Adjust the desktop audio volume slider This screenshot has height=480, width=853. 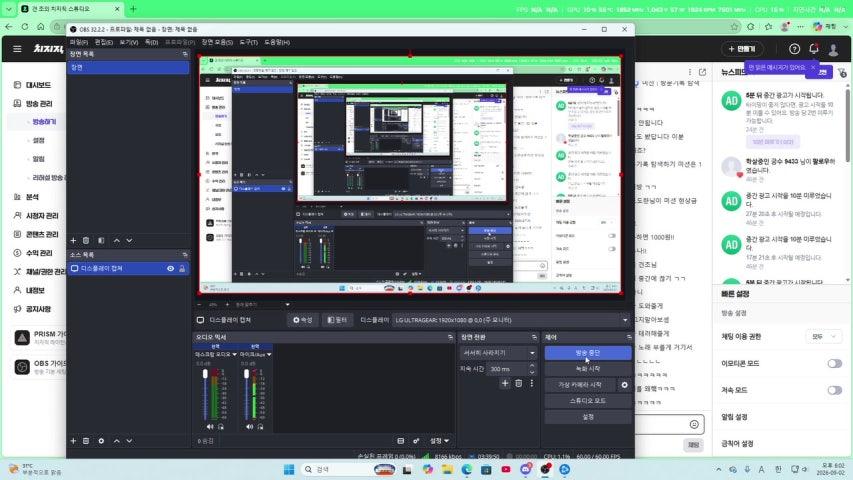coord(205,394)
